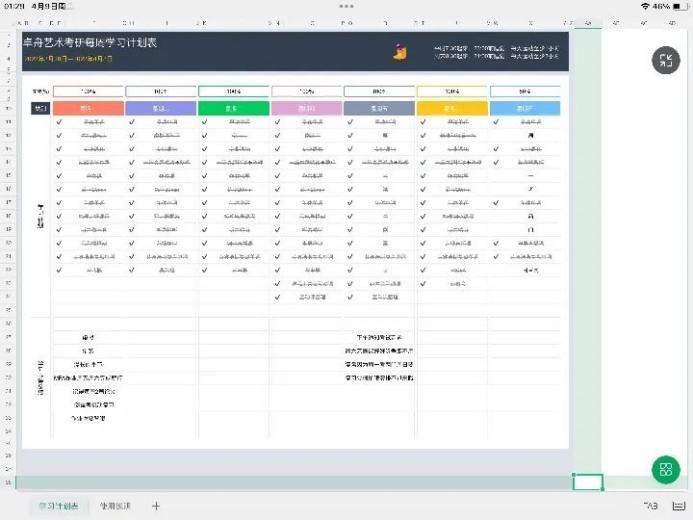Open the 使用说明 sheet tab
693x520 pixels.
click(x=115, y=506)
